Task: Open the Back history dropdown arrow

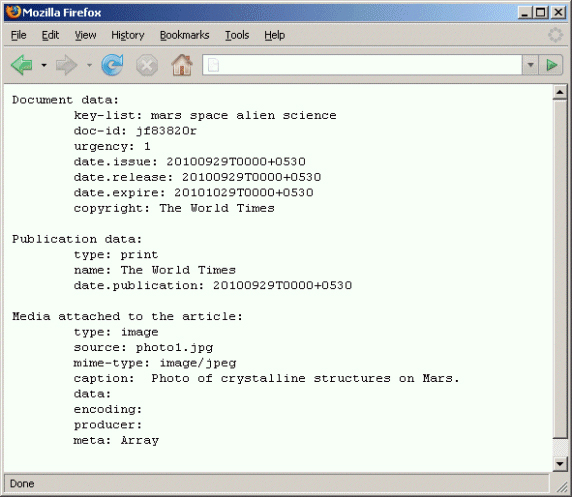Action: pos(44,65)
